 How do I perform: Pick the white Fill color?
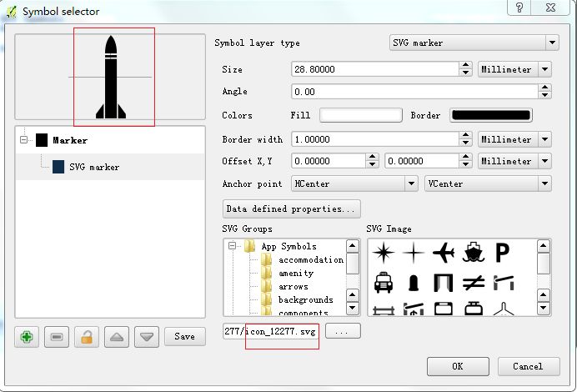point(360,115)
